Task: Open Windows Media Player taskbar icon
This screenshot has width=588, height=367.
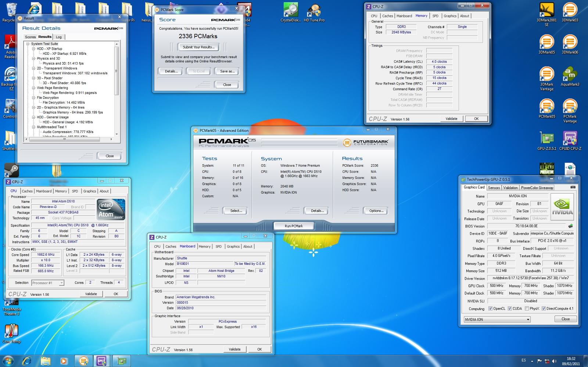Action: 64,361
